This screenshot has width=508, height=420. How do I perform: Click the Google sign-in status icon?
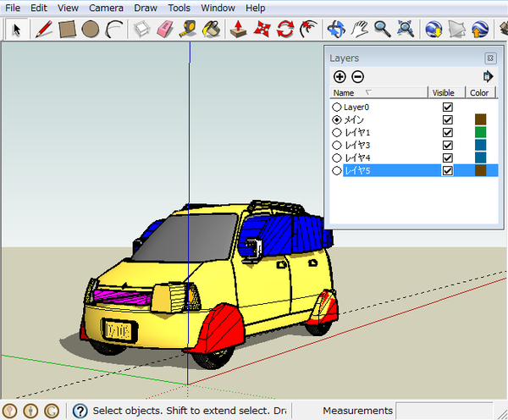(x=52, y=411)
